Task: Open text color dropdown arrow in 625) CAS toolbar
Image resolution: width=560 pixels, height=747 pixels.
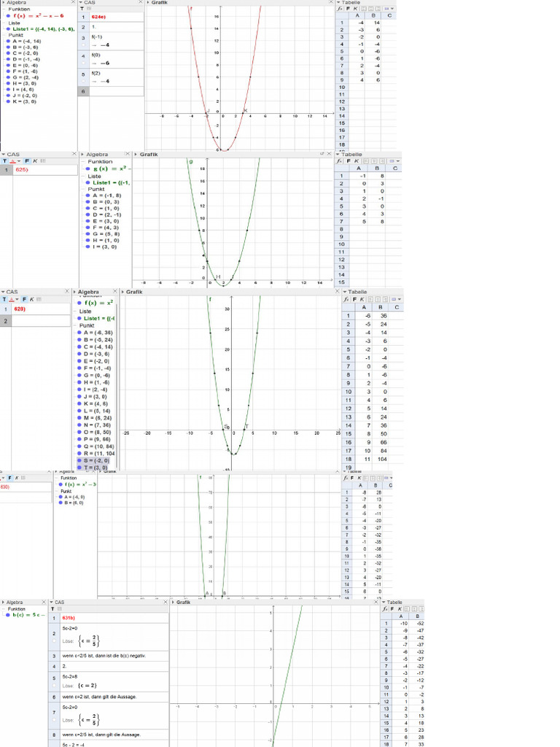Action: pyautogui.click(x=19, y=161)
